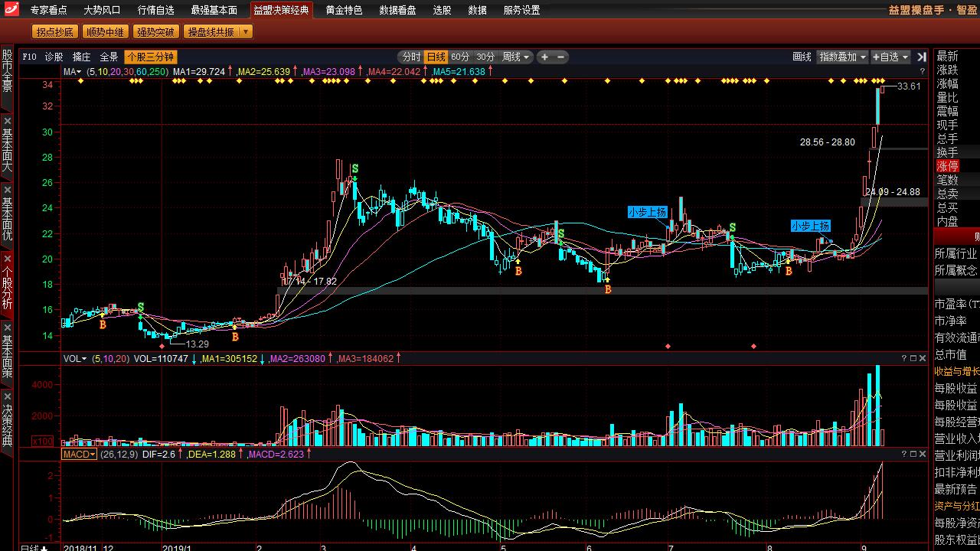Switch to 数据看盘 tab
980x551 pixels.
point(397,10)
